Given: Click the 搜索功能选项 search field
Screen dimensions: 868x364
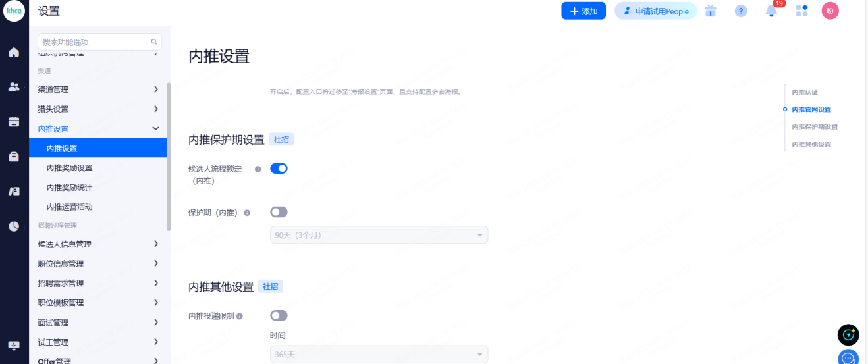Looking at the screenshot, I should (95, 42).
